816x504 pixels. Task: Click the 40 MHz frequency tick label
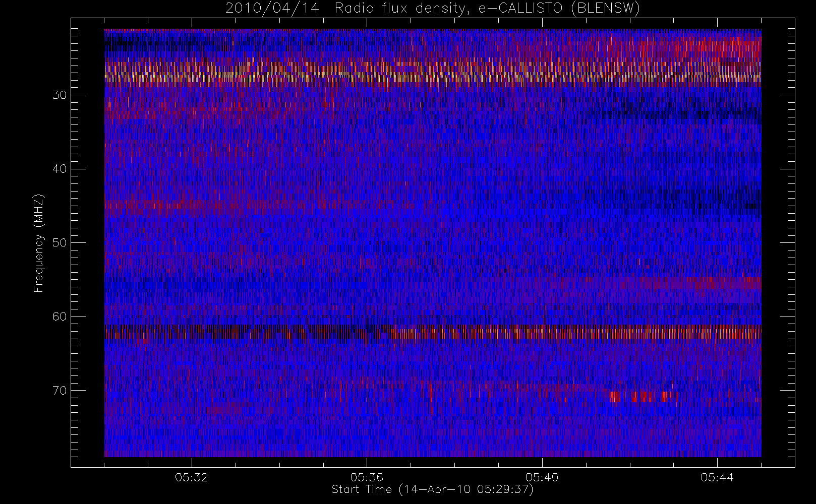[60, 169]
